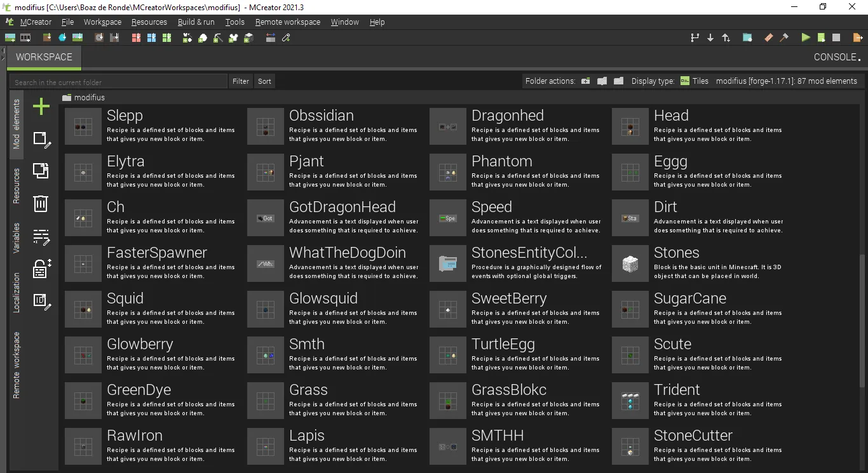The width and height of the screenshot is (868, 473).
Task: Click the gray stop square button
Action: (836, 38)
